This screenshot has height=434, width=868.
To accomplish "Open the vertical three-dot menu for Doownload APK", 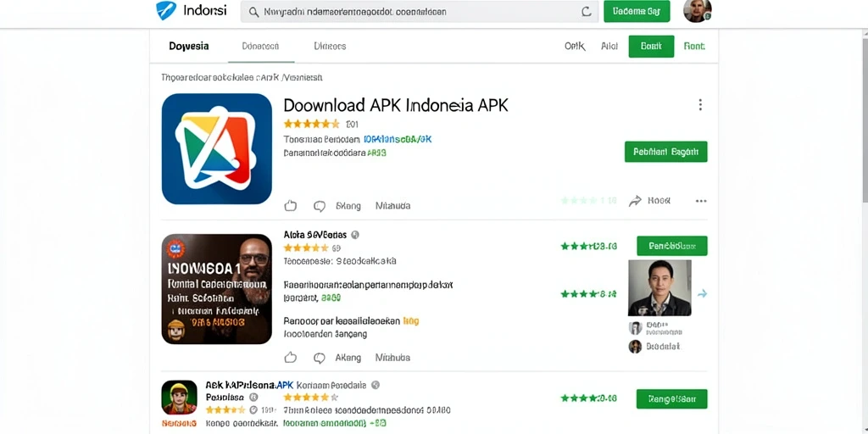I will [x=700, y=104].
